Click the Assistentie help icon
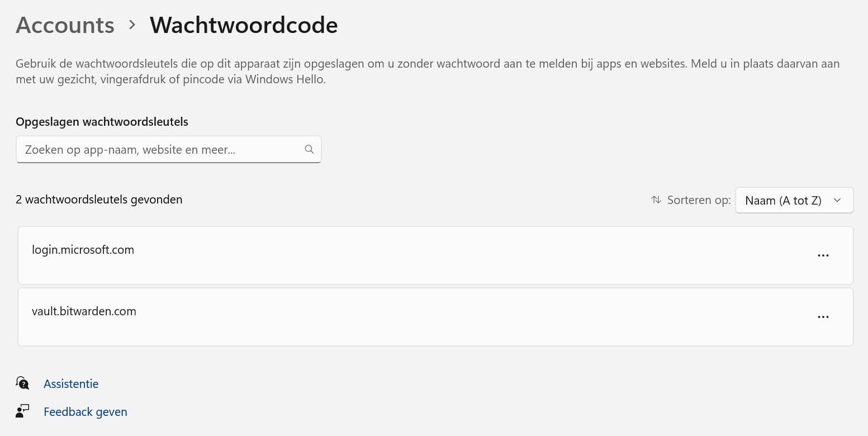This screenshot has height=436, width=868. 22,383
